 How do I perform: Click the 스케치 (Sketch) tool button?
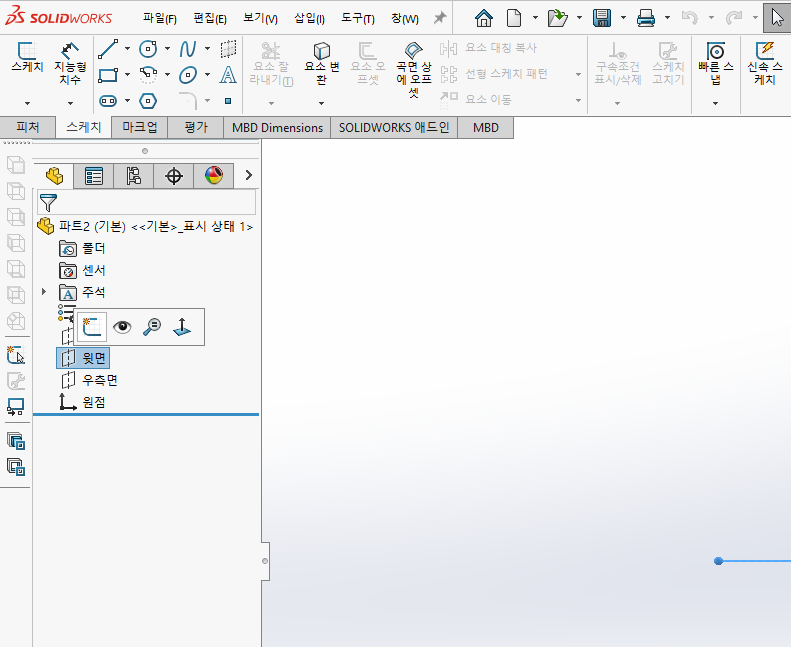pyautogui.click(x=27, y=57)
